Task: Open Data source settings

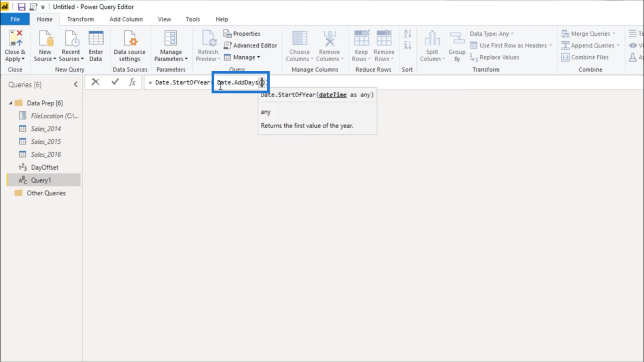Action: point(130,46)
